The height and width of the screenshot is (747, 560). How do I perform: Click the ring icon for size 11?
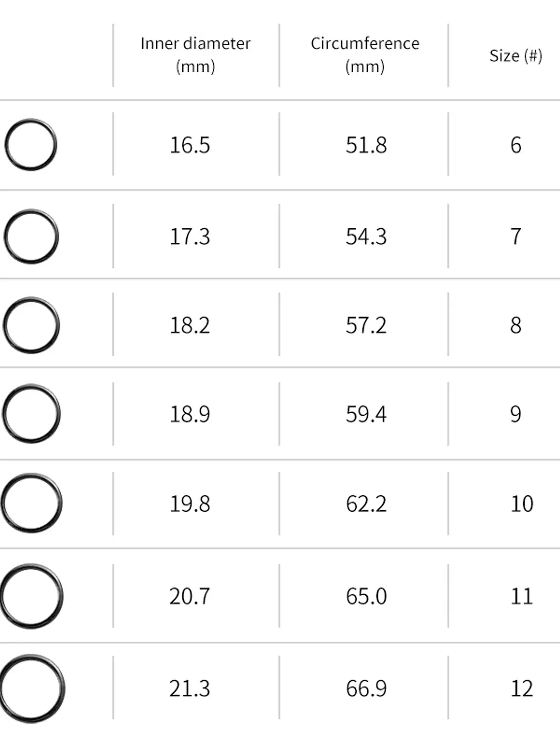[31, 596]
